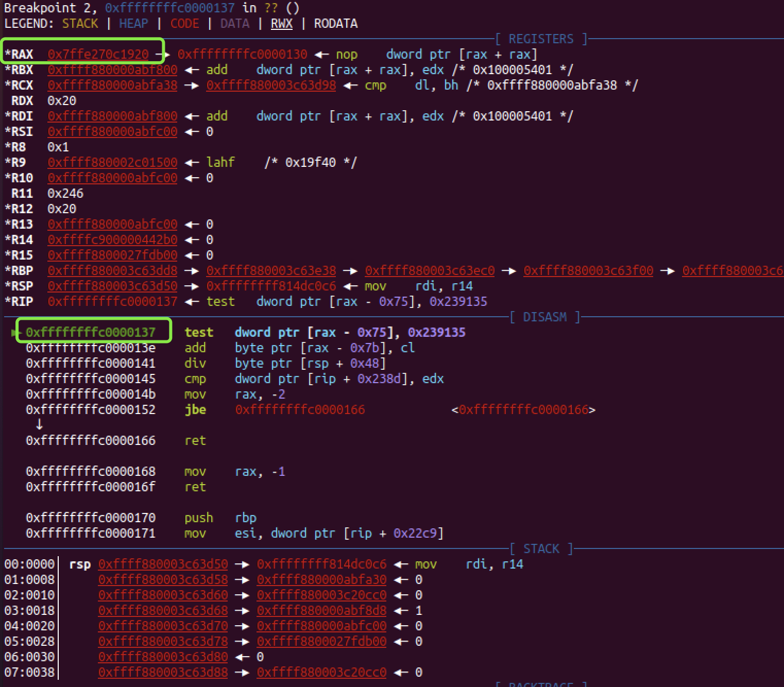This screenshot has width=784, height=687.
Task: Click the R14 register address 0xffffc900000442b0
Action: pos(112,240)
